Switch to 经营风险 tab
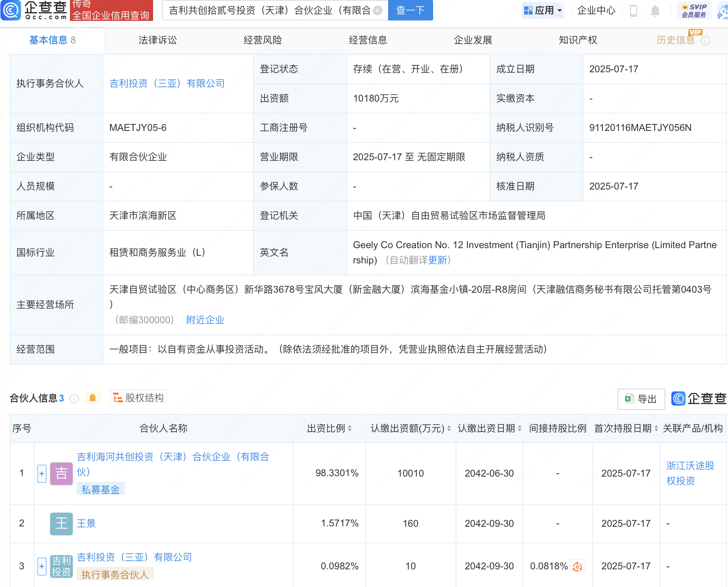This screenshot has height=587, width=728. 263,40
